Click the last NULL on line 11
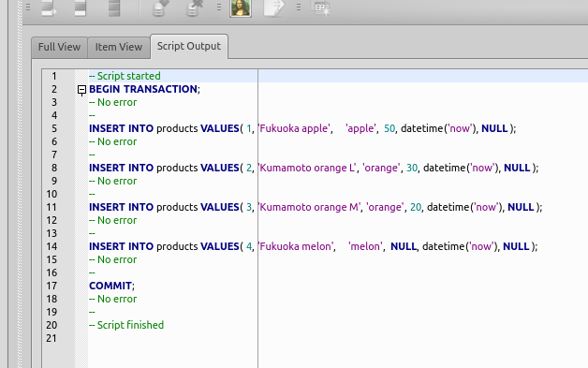The height and width of the screenshot is (368, 588). tap(521, 207)
